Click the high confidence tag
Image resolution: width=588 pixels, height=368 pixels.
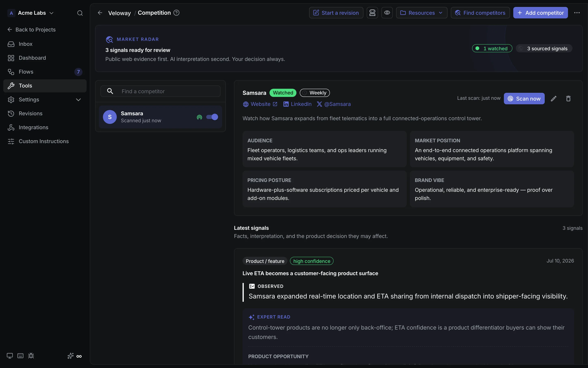(x=312, y=261)
